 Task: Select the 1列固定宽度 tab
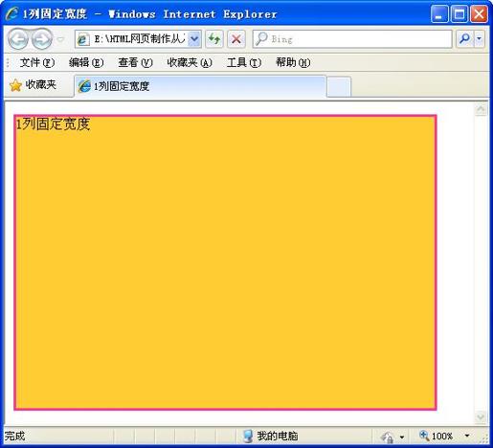200,86
